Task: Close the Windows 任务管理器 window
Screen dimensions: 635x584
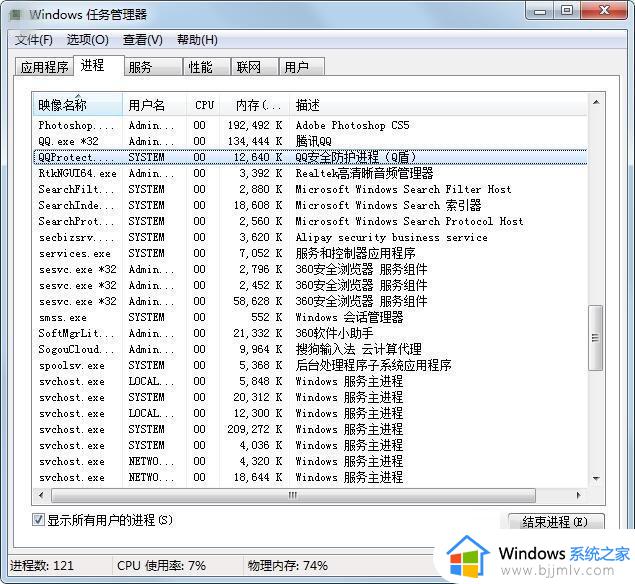Action: [x=604, y=11]
